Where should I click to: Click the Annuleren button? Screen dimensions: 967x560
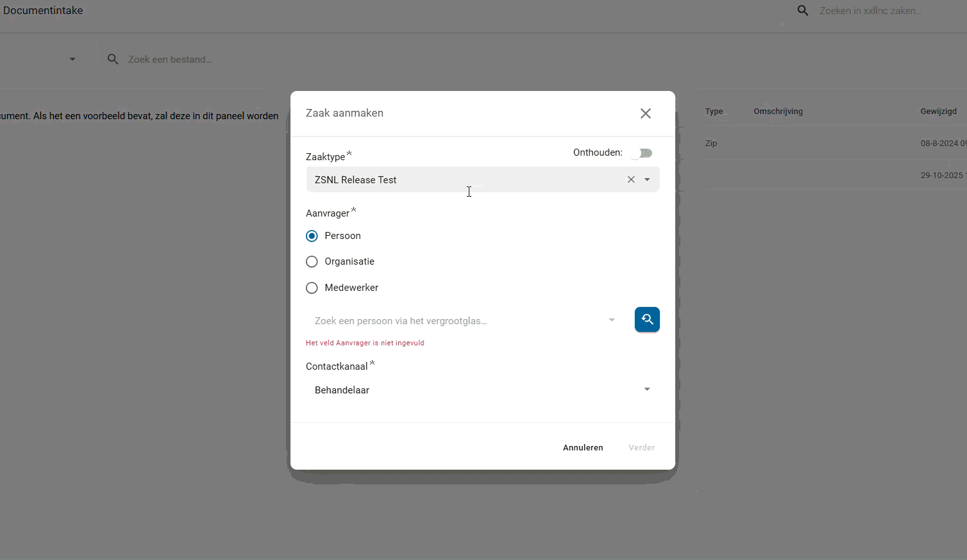(583, 448)
